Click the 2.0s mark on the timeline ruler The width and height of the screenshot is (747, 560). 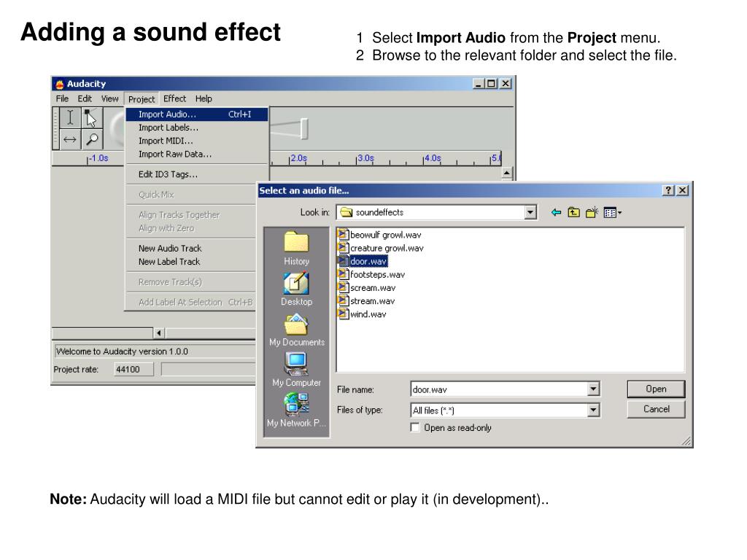click(x=298, y=158)
